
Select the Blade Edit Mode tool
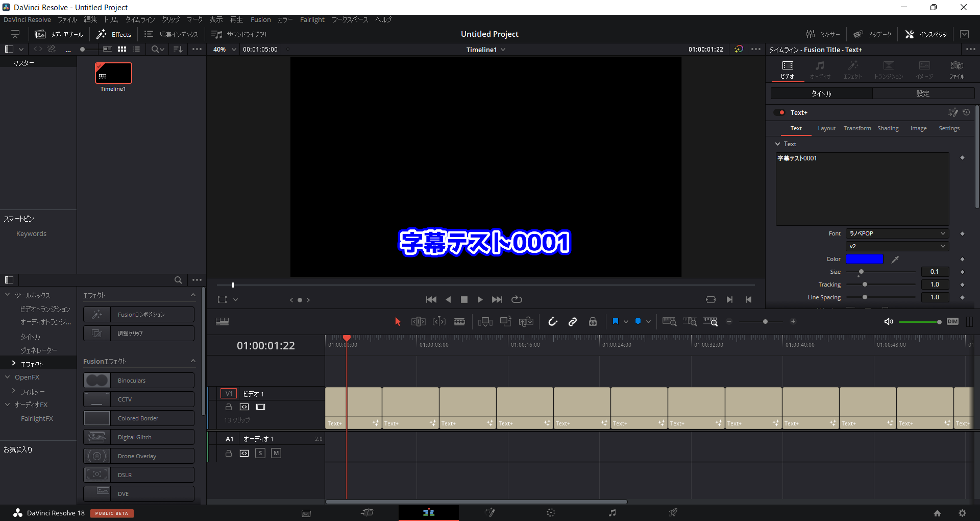[459, 322]
